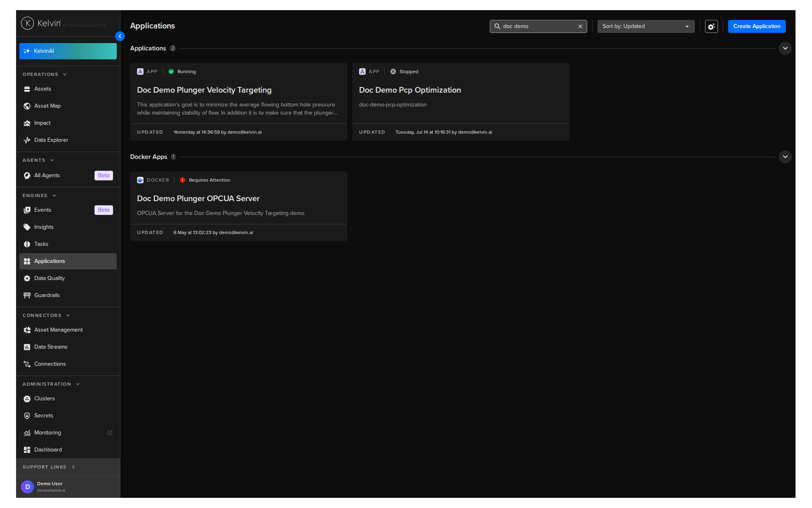
Task: Click Demo User profile name
Action: (x=50, y=484)
